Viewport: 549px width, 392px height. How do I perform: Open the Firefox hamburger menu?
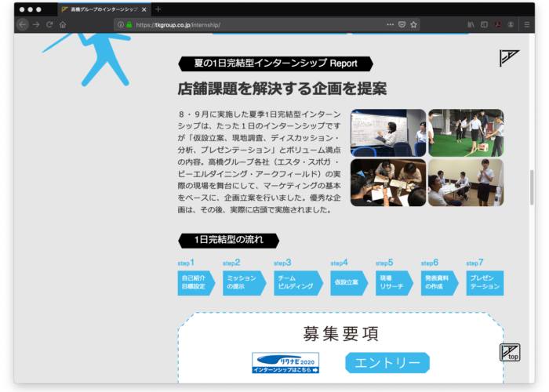tap(525, 24)
